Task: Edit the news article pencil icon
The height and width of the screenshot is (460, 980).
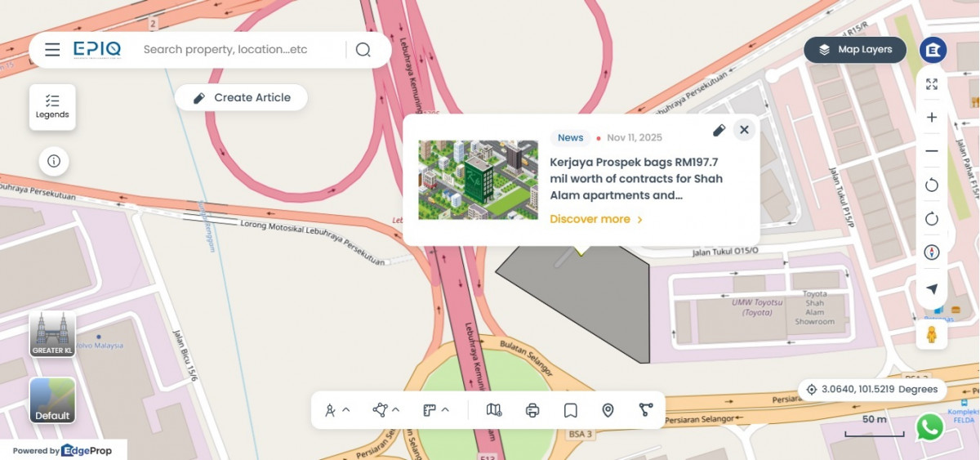Action: tap(719, 130)
